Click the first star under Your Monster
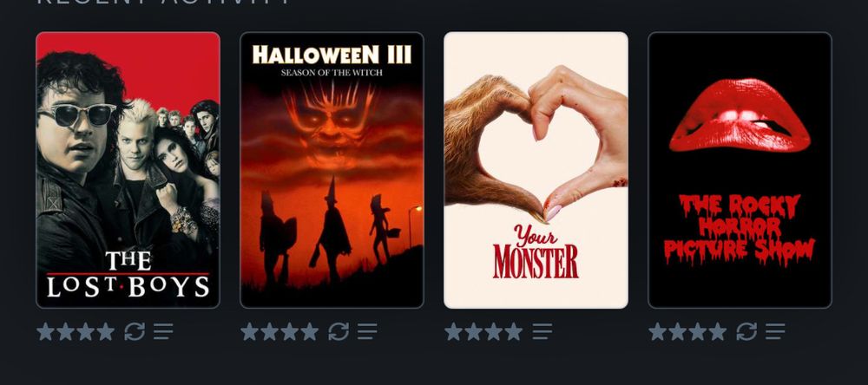The width and height of the screenshot is (868, 385). coord(453,332)
